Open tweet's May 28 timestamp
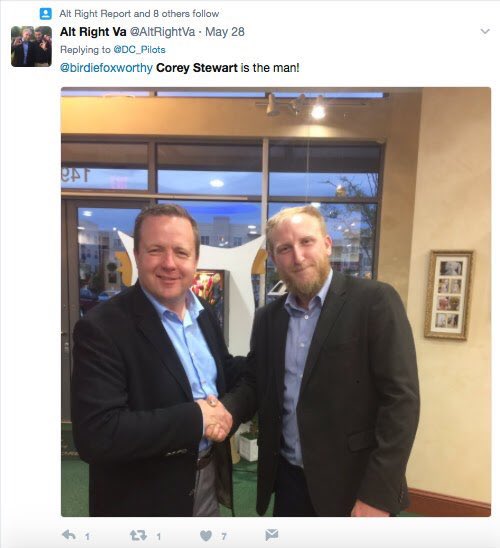The height and width of the screenshot is (548, 500). [x=225, y=32]
